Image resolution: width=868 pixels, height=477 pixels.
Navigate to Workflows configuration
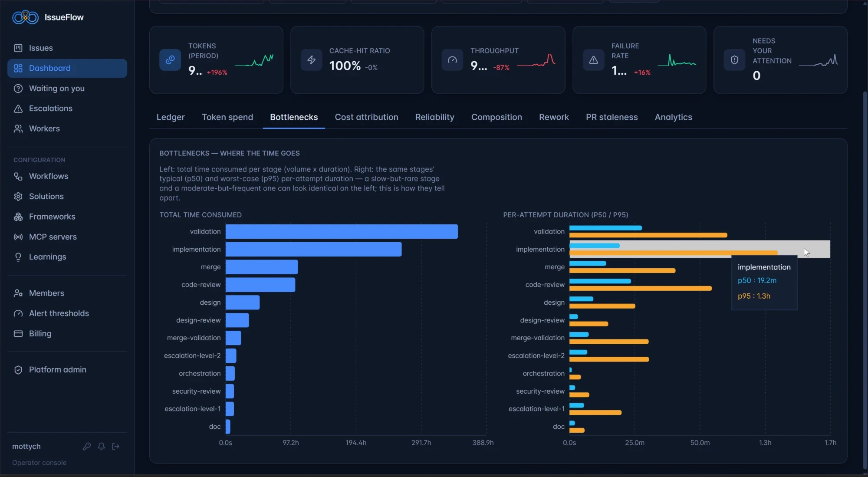(x=67, y=176)
